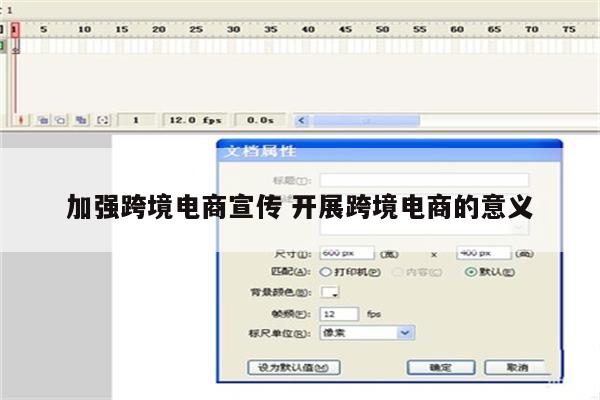600x400 pixels.
Task: Click the frame rate field showing 12
Action: click(x=339, y=314)
